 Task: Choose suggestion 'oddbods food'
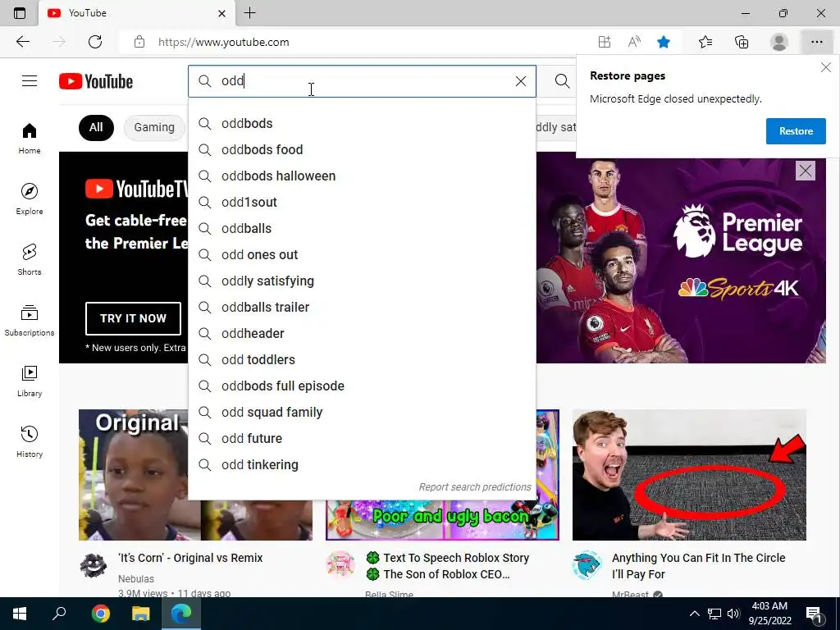[362, 149]
